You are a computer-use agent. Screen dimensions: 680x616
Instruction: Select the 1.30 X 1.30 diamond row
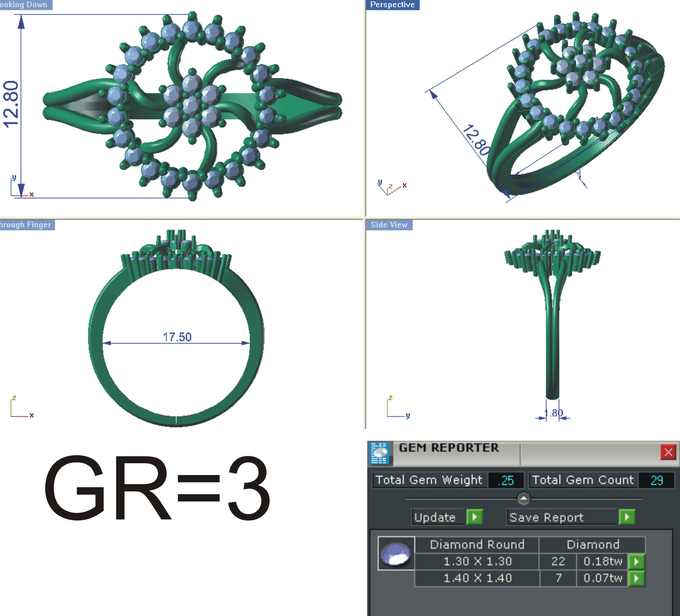point(479,561)
